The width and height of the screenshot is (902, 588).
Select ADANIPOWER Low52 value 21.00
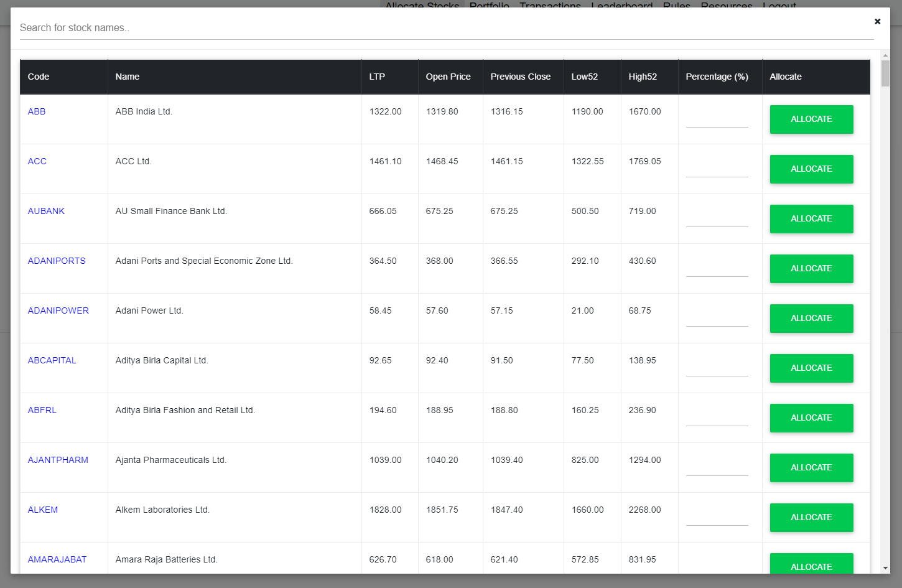[583, 310]
